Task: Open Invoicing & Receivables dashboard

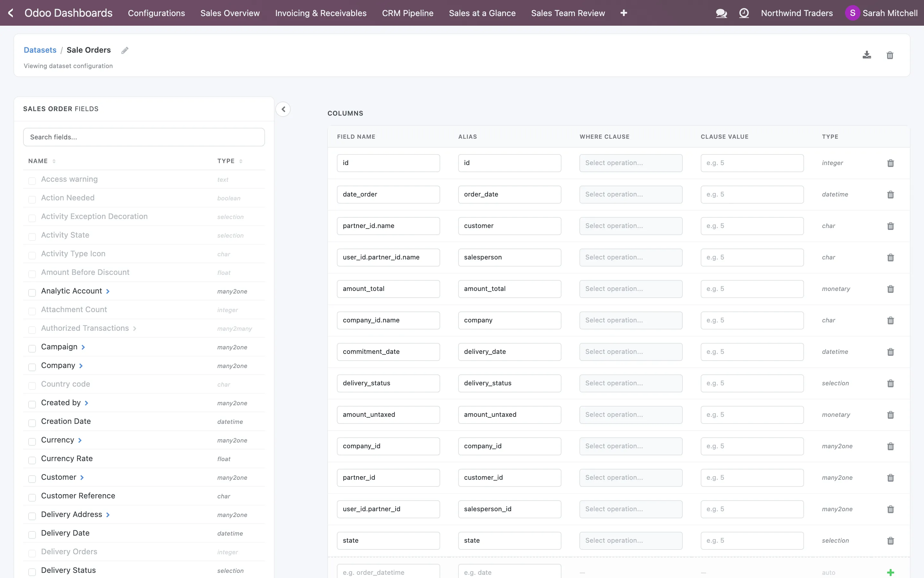Action: pyautogui.click(x=321, y=13)
